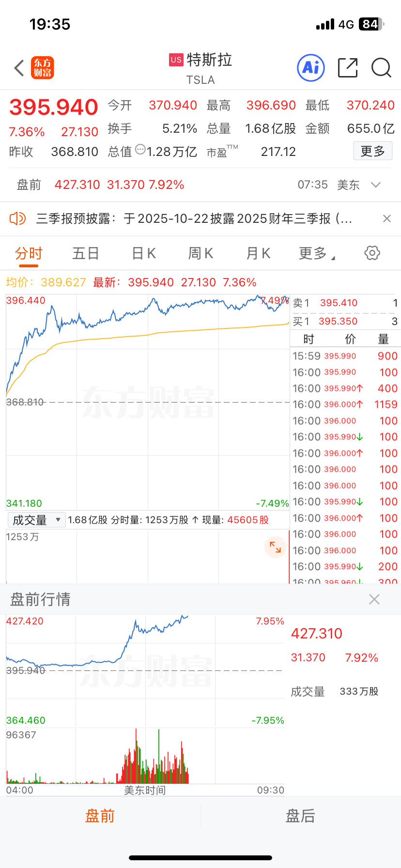Screen dimensions: 401x868
Task: Open the search magnifier icon
Action: coord(381,68)
